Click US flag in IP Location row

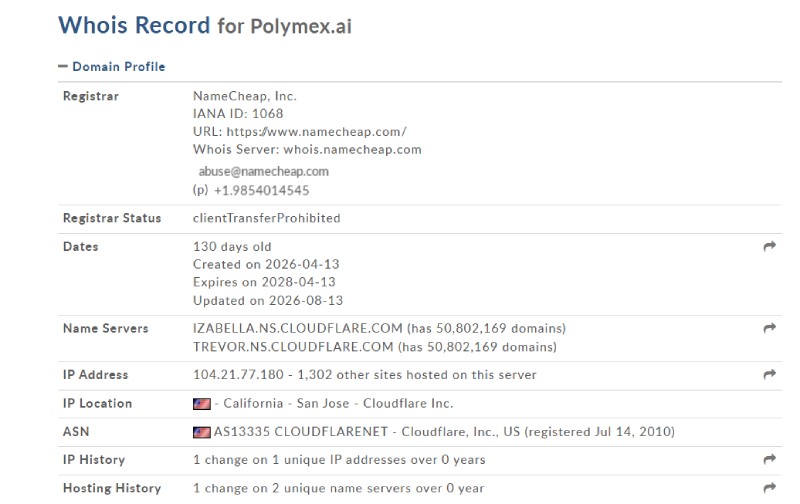pyautogui.click(x=202, y=404)
